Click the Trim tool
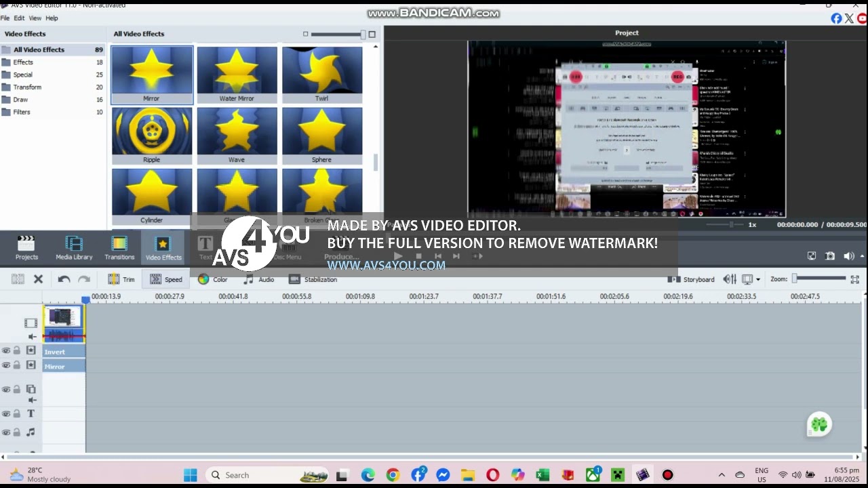868x488 pixels. [121, 279]
